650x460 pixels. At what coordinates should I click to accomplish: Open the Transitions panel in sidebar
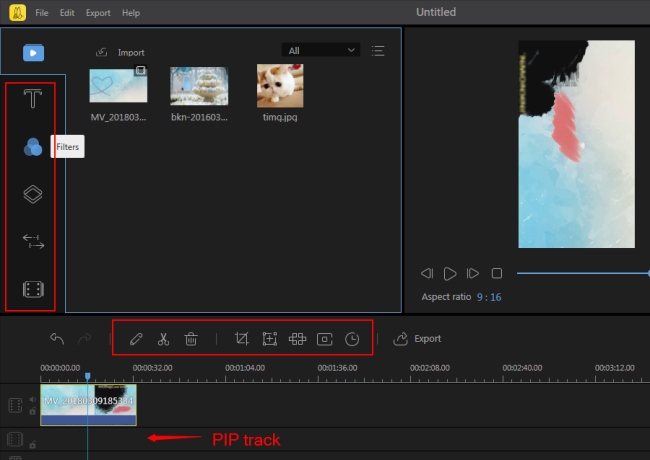point(33,241)
